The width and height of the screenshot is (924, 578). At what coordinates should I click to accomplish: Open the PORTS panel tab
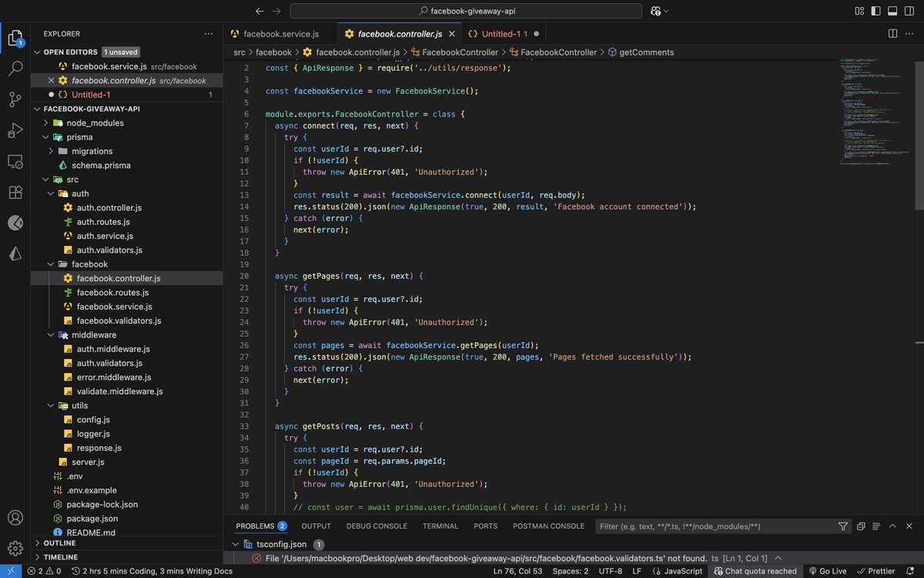pos(486,526)
